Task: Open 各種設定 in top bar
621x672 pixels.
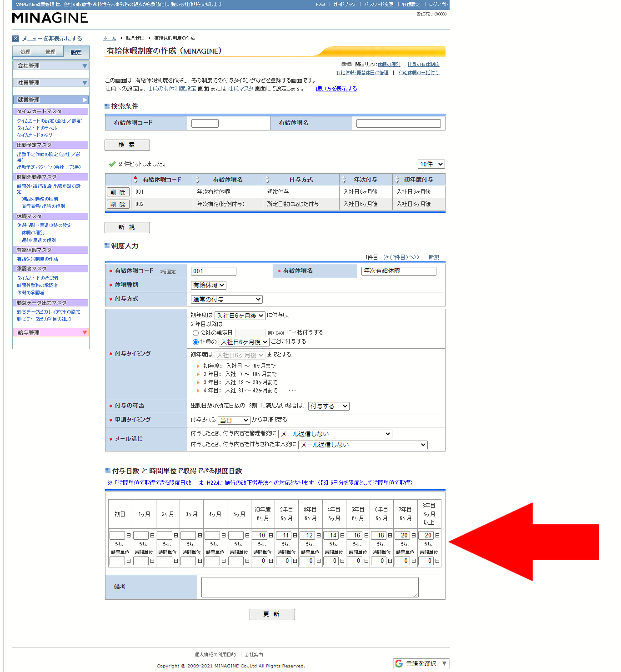Action: [x=411, y=4]
